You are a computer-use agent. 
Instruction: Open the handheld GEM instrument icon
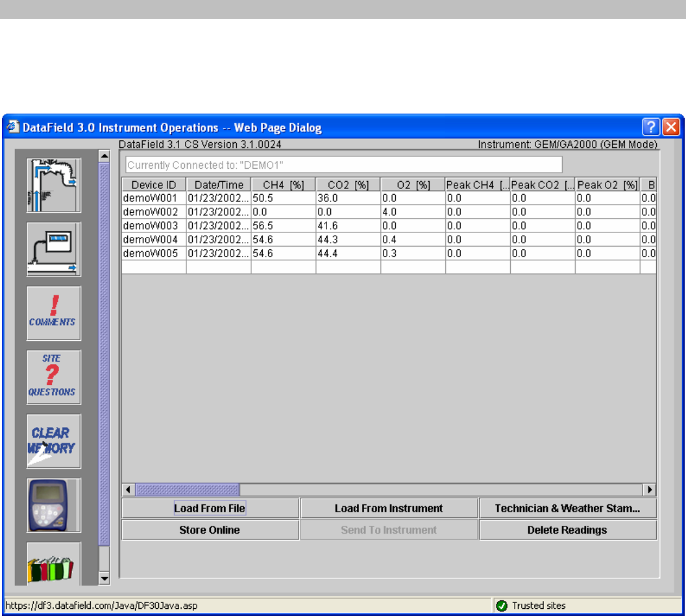(x=53, y=505)
